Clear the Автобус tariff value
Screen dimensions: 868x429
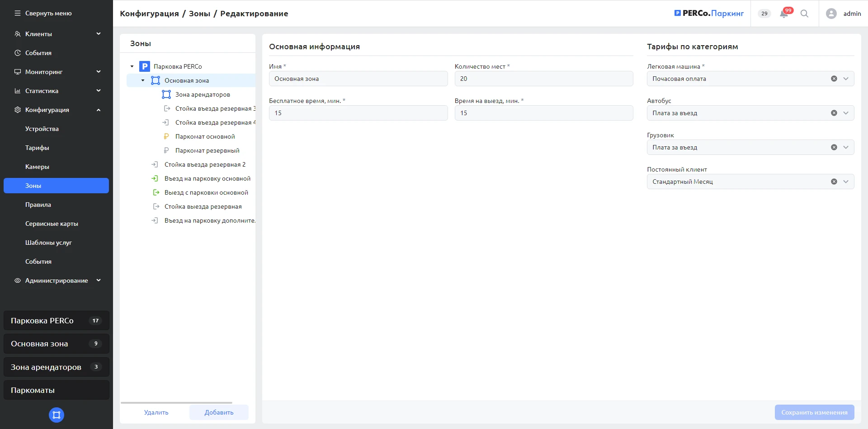(834, 113)
